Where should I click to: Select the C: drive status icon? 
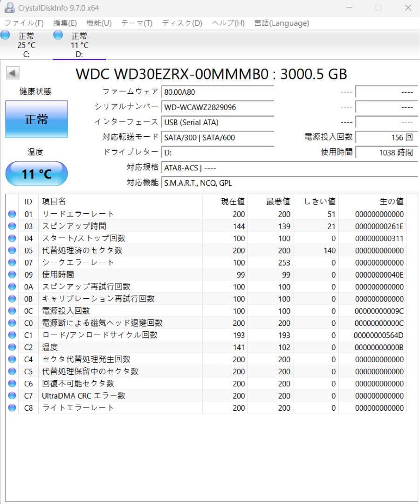point(5,35)
